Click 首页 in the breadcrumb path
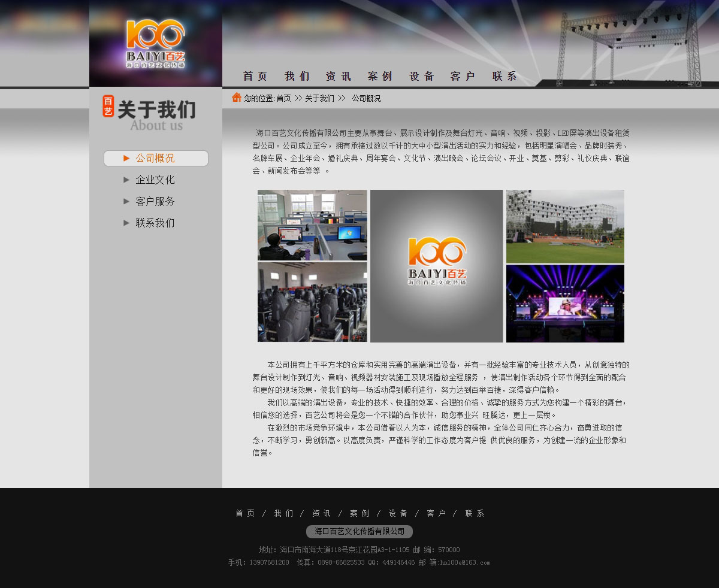This screenshot has height=588, width=719. point(283,98)
